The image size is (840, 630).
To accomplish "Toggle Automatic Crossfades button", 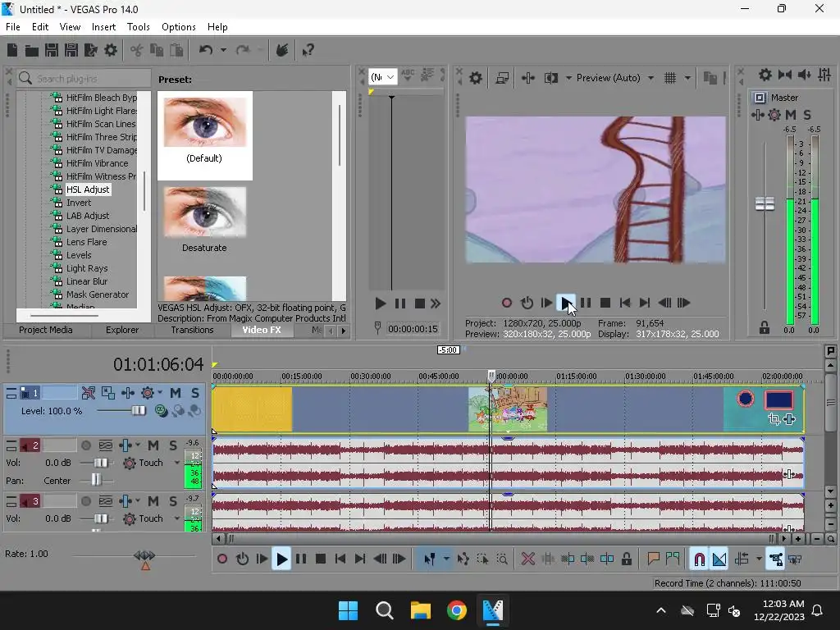I will point(719,559).
